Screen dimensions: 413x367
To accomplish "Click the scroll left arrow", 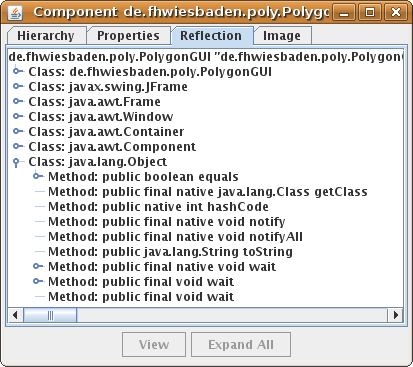I will 15,315.
